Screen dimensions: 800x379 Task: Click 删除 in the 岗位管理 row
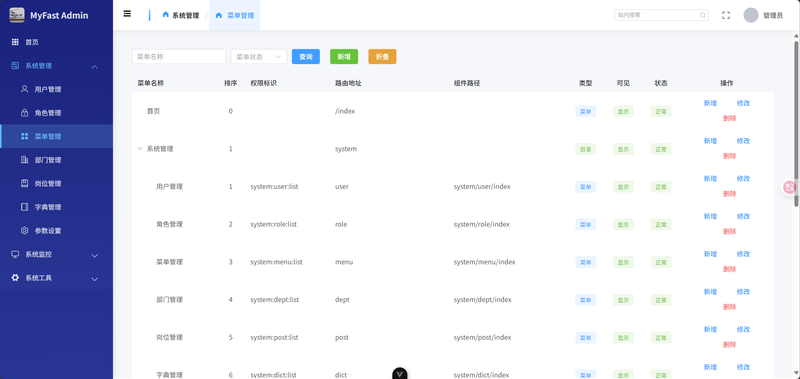click(x=730, y=345)
